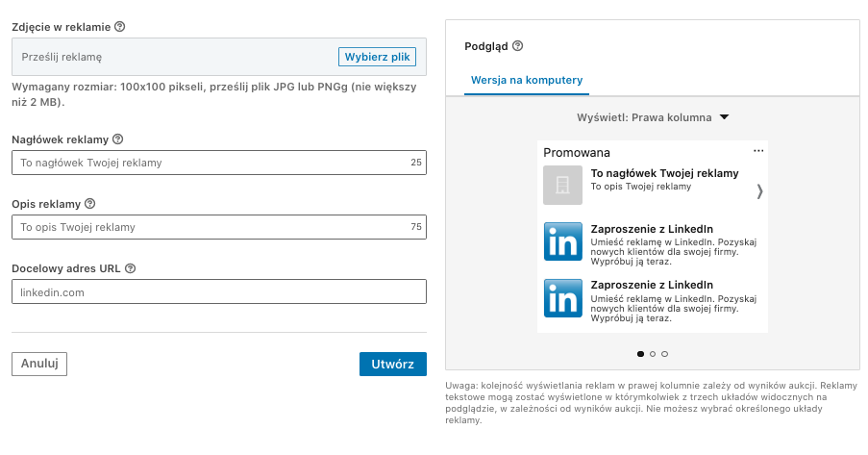Open Wyświetl: Prawa kolumna dropdown
The image size is (868, 455).
point(653,117)
